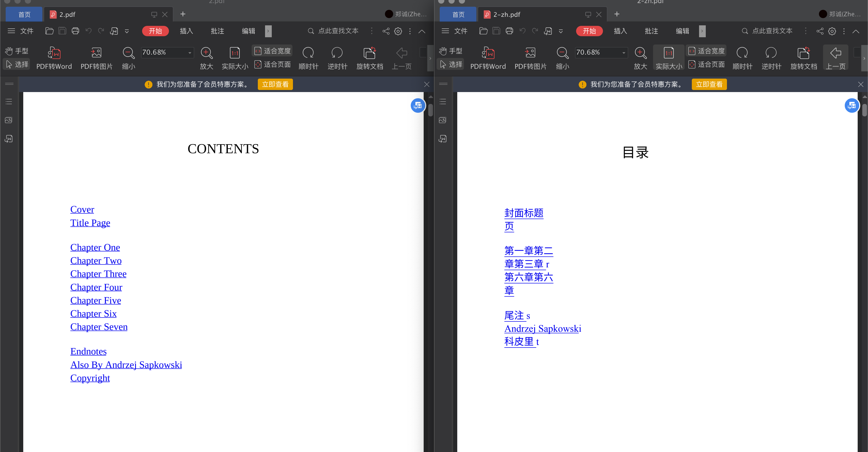Click 立即查看 button in left banner
Screen dimensions: 868x452
pos(275,84)
